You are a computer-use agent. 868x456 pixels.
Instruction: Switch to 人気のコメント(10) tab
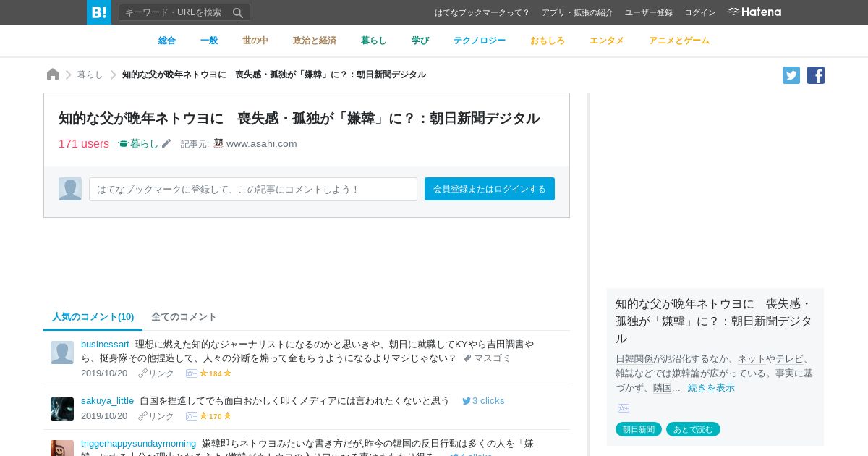tap(93, 317)
